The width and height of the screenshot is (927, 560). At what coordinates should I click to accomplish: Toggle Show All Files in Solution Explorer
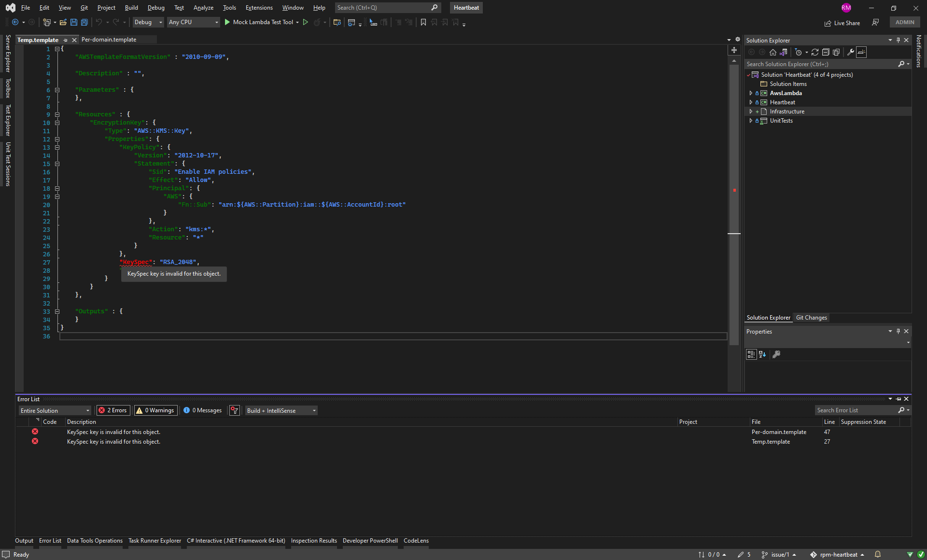[x=836, y=52]
